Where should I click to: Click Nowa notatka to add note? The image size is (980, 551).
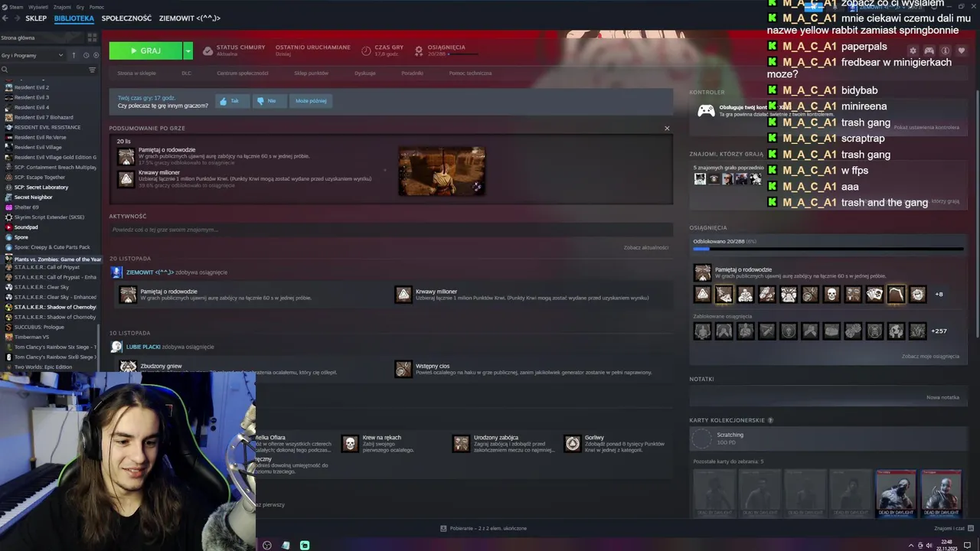[942, 397]
